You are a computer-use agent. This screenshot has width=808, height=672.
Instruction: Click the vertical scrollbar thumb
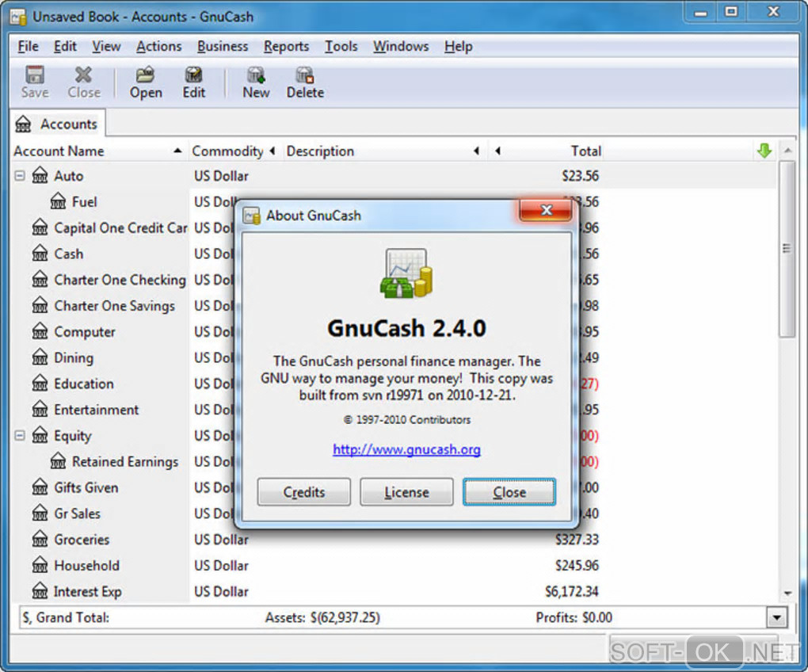click(787, 248)
